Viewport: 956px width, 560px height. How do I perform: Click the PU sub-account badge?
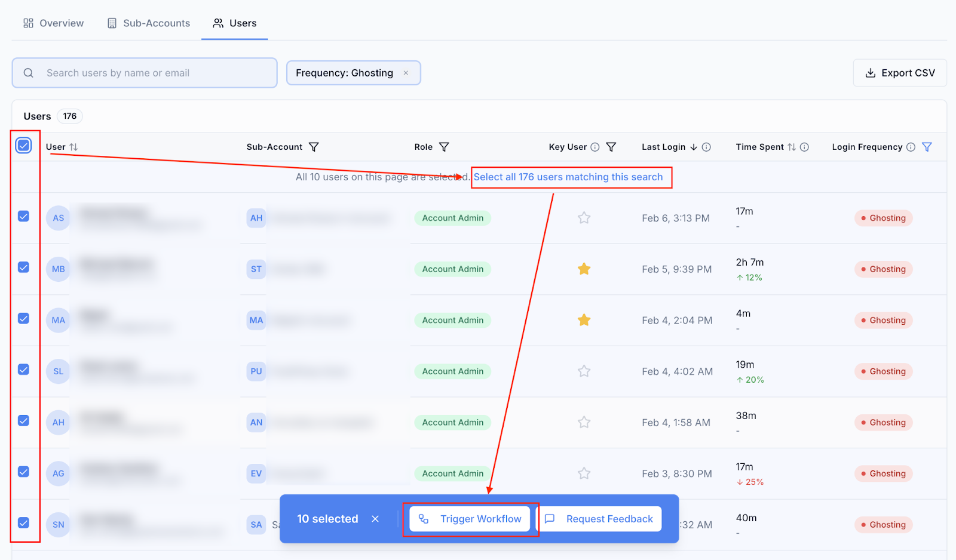point(256,371)
